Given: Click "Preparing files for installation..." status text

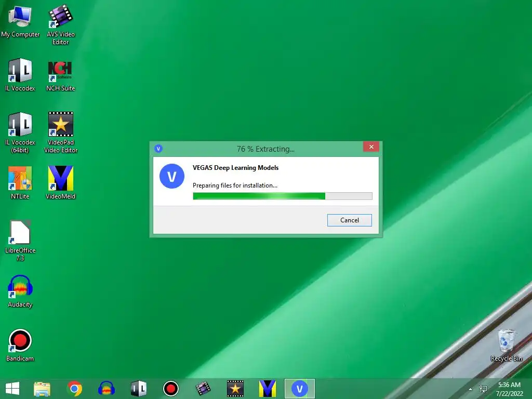Looking at the screenshot, I should point(235,185).
